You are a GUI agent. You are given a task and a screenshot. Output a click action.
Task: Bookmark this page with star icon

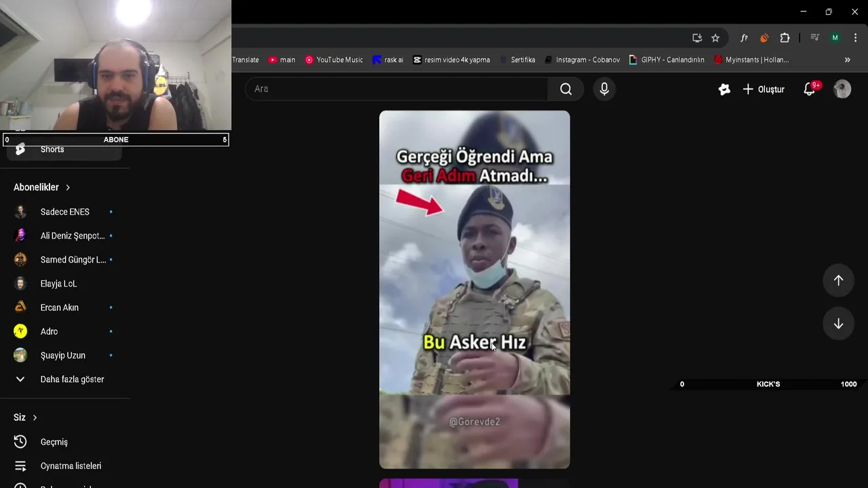pyautogui.click(x=715, y=38)
